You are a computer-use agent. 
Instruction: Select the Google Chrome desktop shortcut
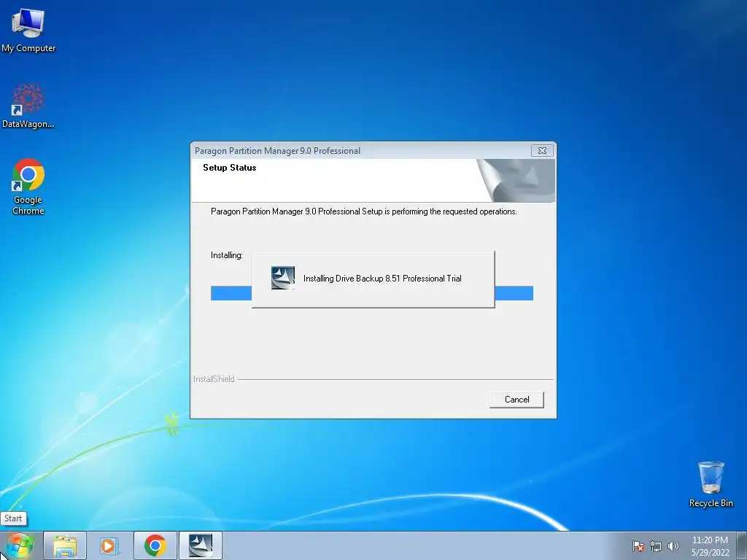(28, 187)
